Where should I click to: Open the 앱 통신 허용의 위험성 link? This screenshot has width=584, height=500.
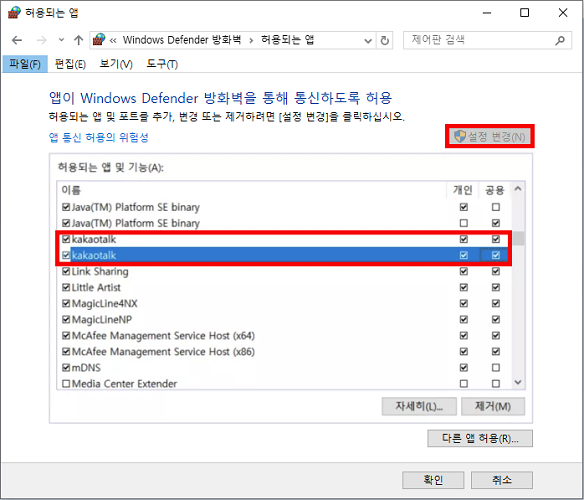pos(99,137)
